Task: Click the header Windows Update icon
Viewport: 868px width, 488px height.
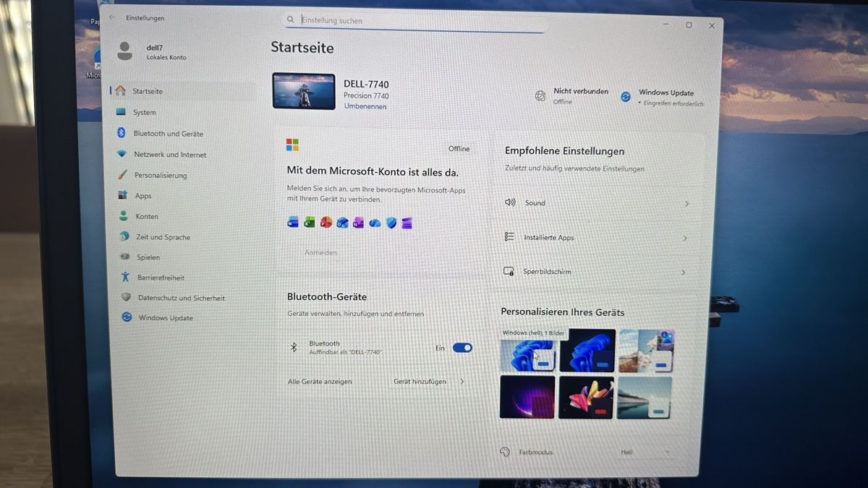Action: [626, 96]
